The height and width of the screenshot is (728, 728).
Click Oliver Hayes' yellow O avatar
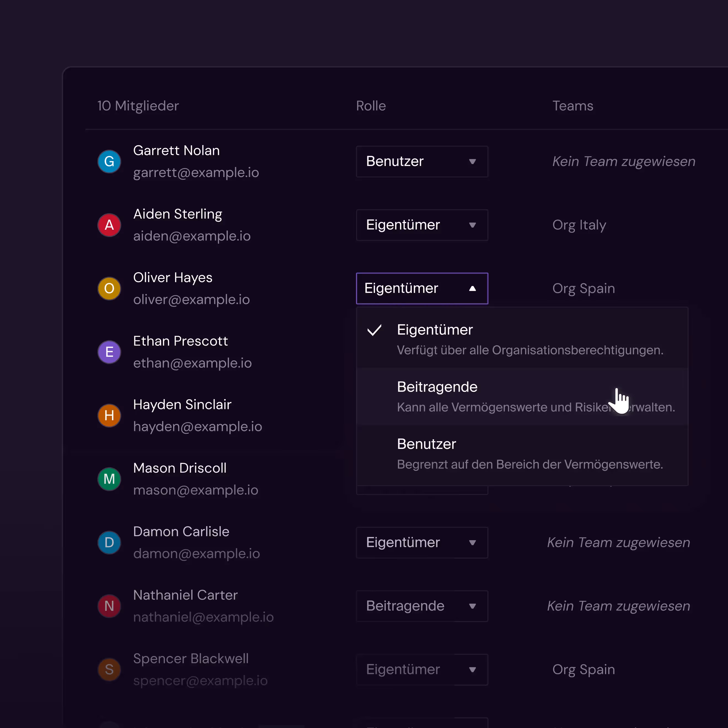click(109, 289)
